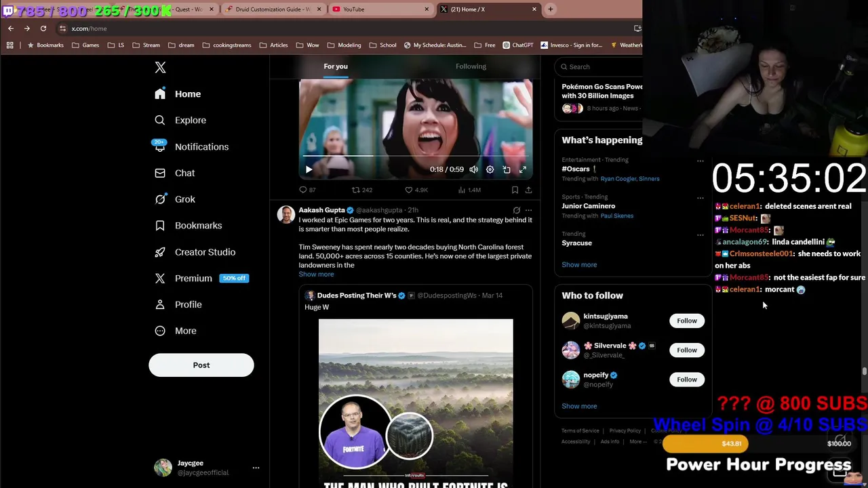Reply to video tweet with 87 comments
This screenshot has width=868, height=488.
click(x=307, y=190)
